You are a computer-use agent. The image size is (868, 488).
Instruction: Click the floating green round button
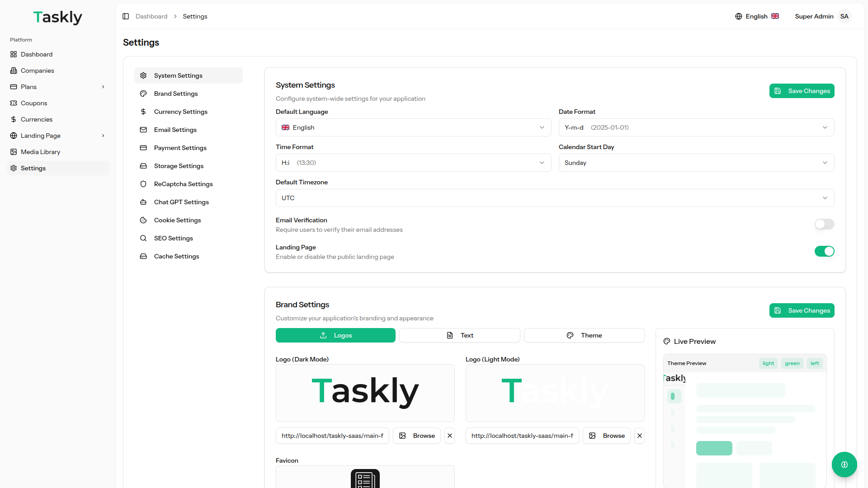pos(844,465)
